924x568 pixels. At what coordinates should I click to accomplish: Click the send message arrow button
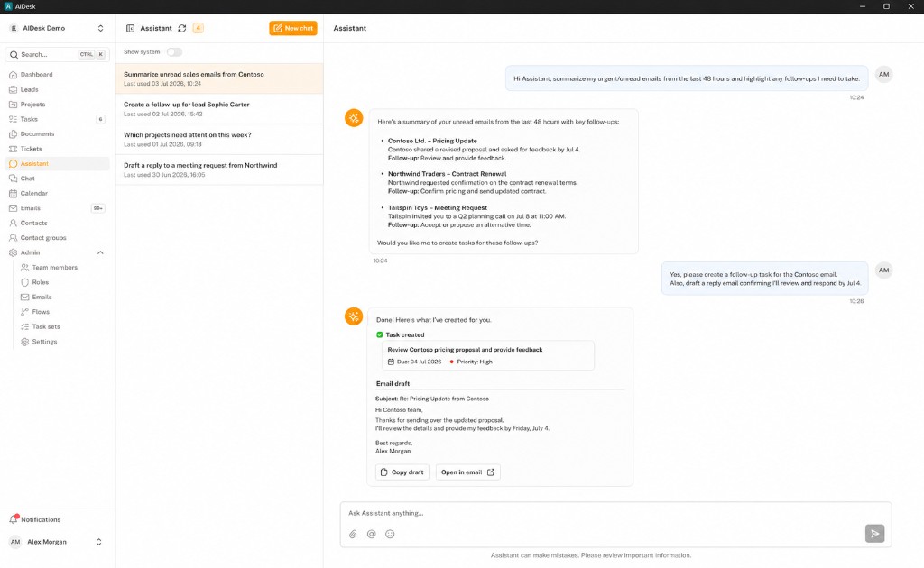pos(874,533)
